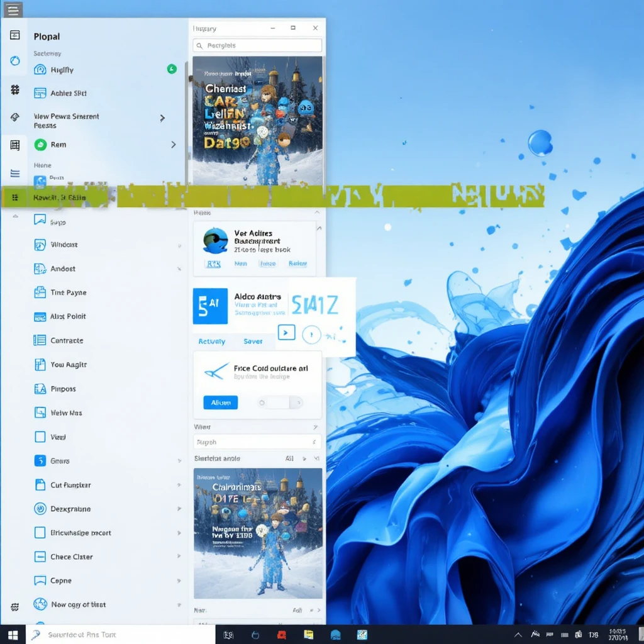Select the Dexgraune circular icon
This screenshot has width=644, height=644.
[x=40, y=509]
